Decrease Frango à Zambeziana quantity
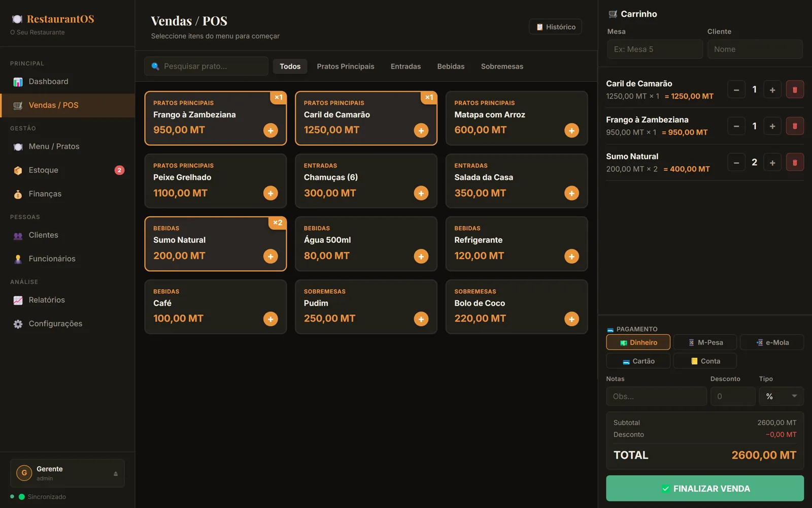 (x=736, y=126)
